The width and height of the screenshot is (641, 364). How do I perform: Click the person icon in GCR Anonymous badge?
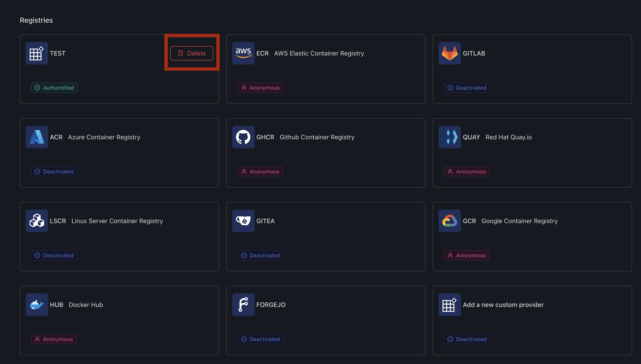click(x=450, y=255)
